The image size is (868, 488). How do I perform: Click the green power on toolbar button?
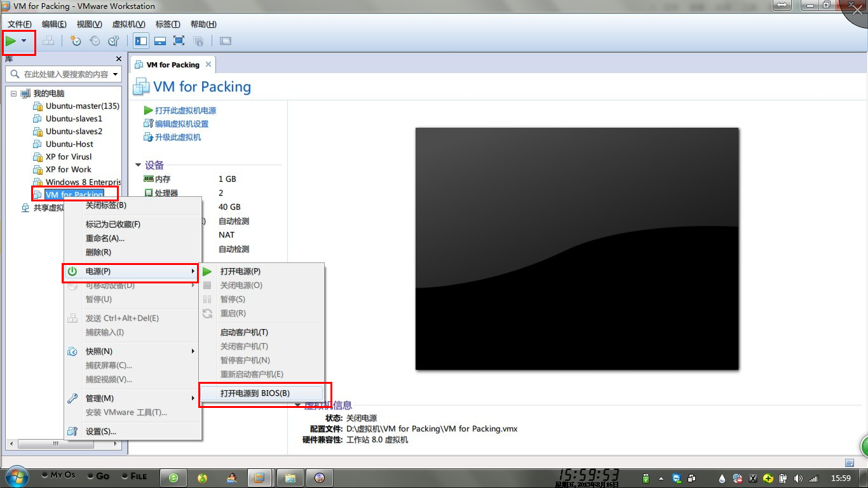(x=11, y=41)
